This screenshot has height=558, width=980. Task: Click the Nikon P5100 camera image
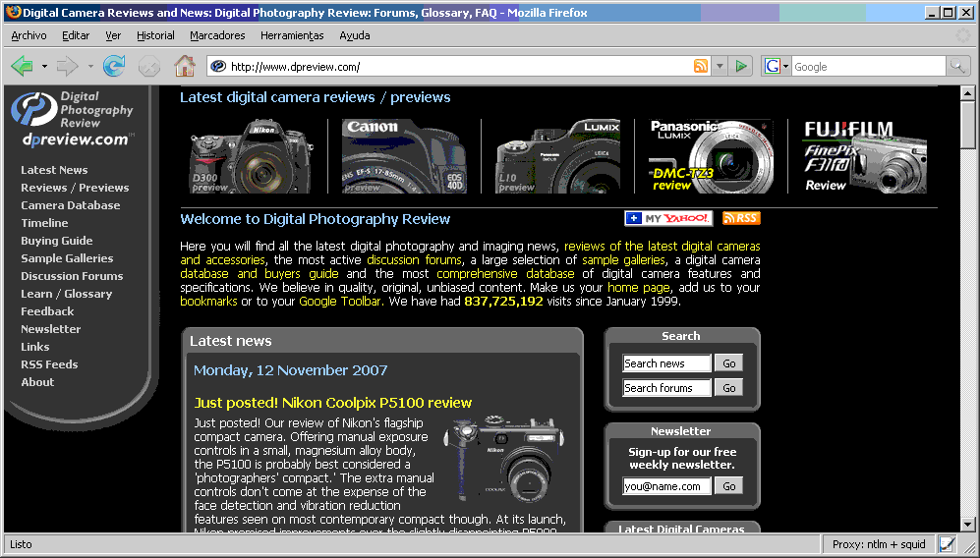click(503, 460)
